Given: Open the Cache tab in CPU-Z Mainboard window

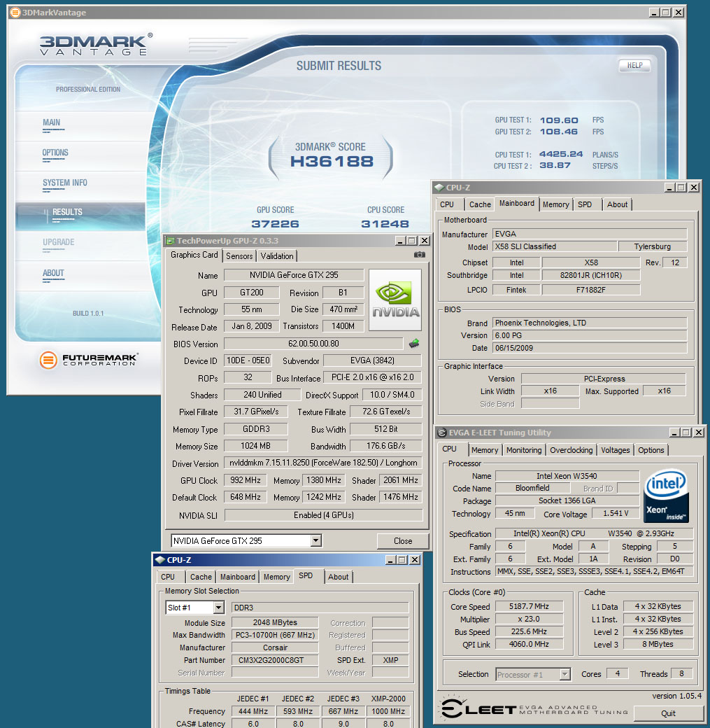Looking at the screenshot, I should pos(480,204).
